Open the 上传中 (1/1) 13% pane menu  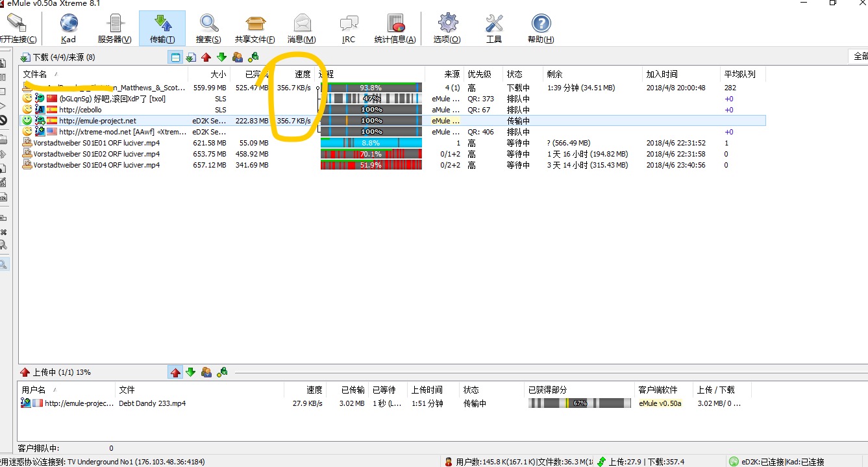point(56,372)
